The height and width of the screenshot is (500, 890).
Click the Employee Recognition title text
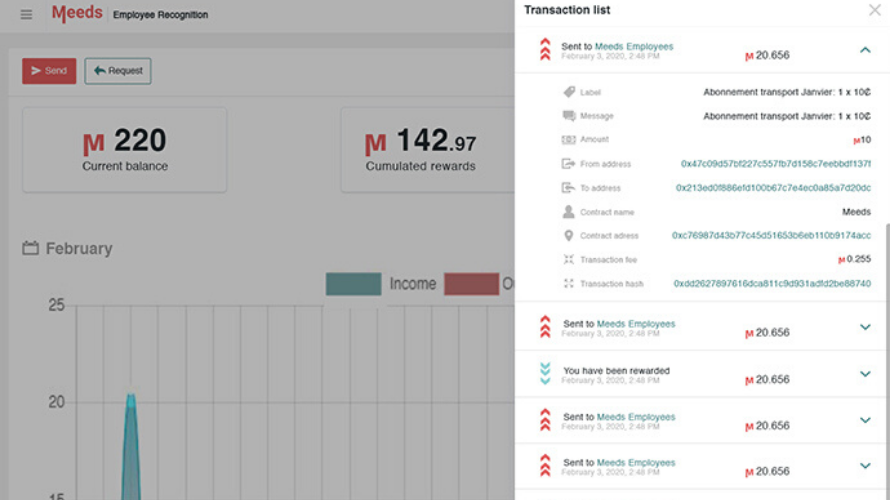161,15
